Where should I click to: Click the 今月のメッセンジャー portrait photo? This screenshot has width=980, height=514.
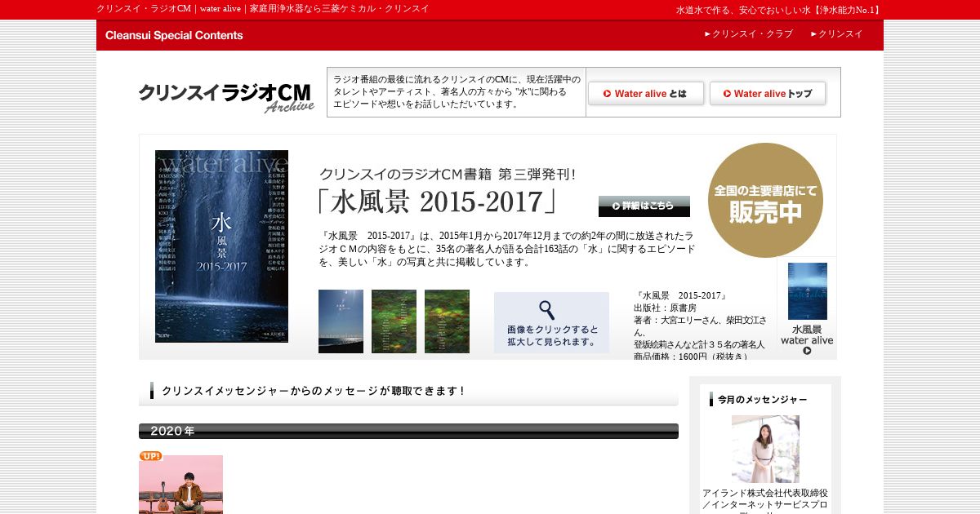[x=765, y=449]
